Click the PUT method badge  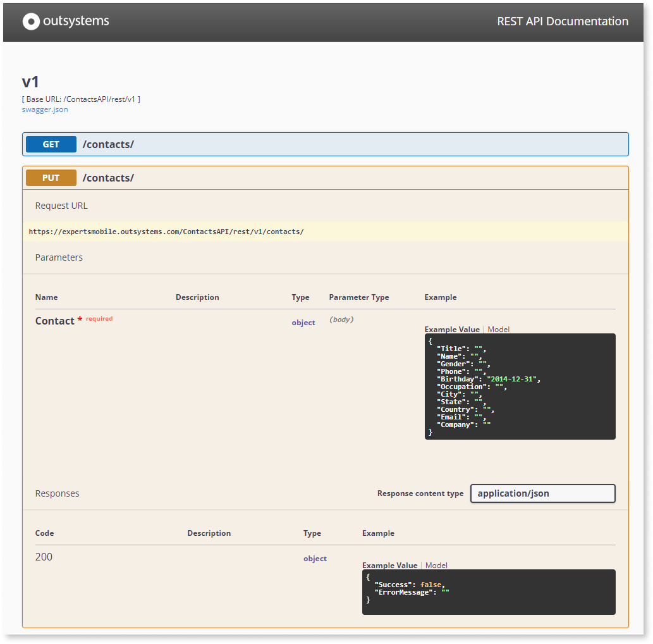point(51,178)
